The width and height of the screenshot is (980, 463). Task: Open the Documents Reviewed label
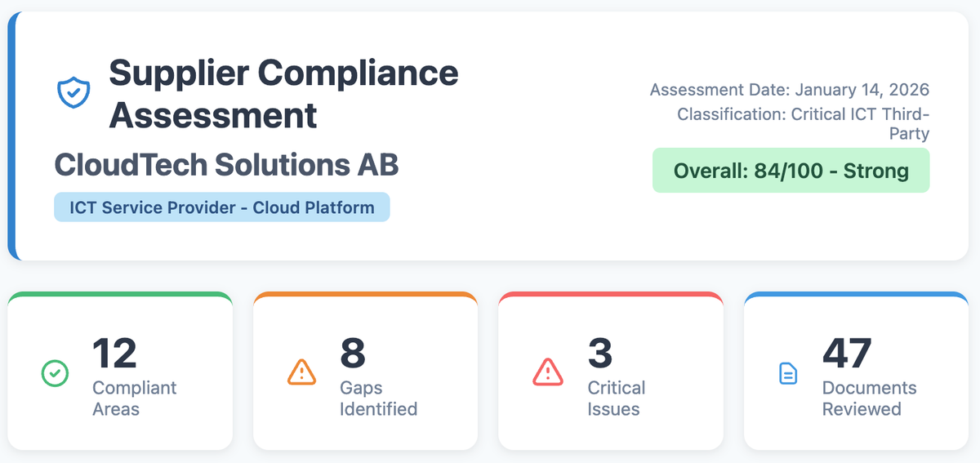(869, 398)
